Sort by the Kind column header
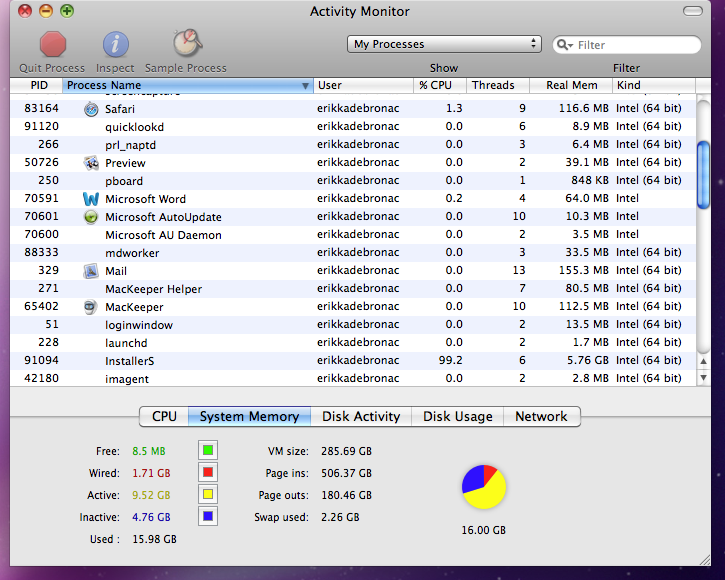This screenshot has height=580, width=725. [x=654, y=85]
